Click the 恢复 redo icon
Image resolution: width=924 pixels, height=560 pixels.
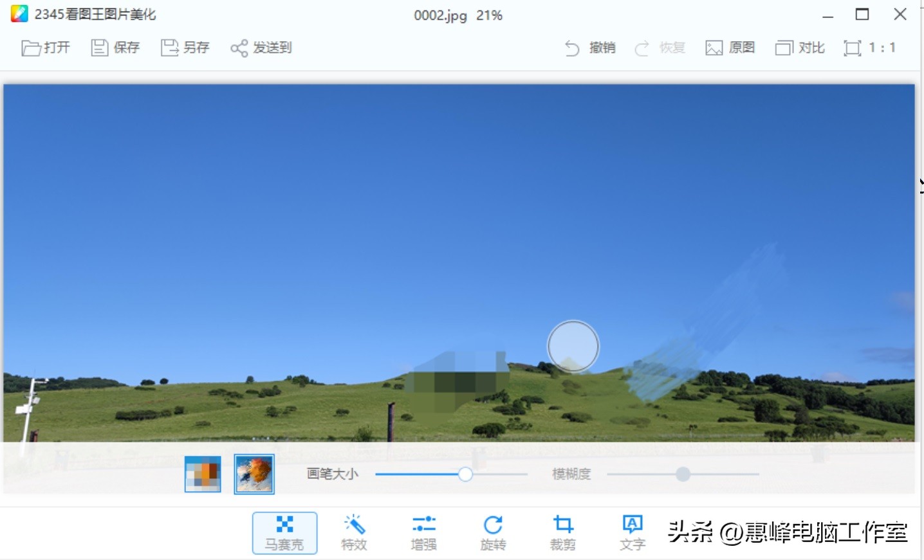tap(660, 47)
